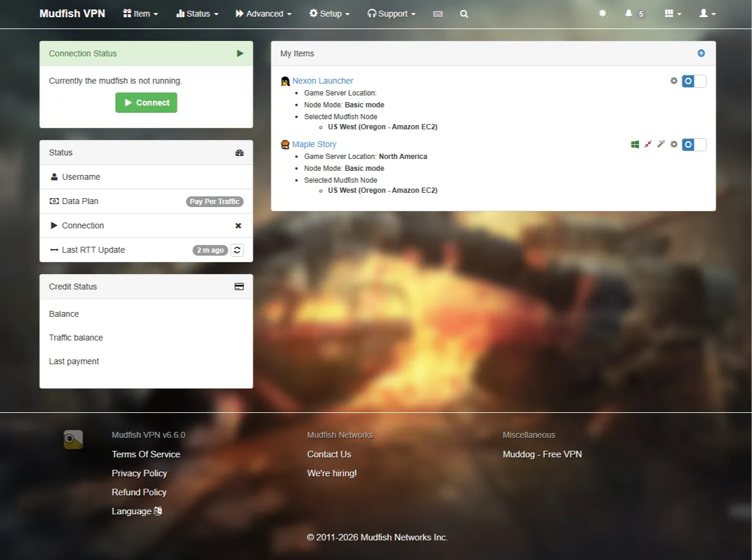Viewport: 752px width, 560px height.
Task: Click the green Windows icon for Maple Story
Action: pyautogui.click(x=635, y=144)
